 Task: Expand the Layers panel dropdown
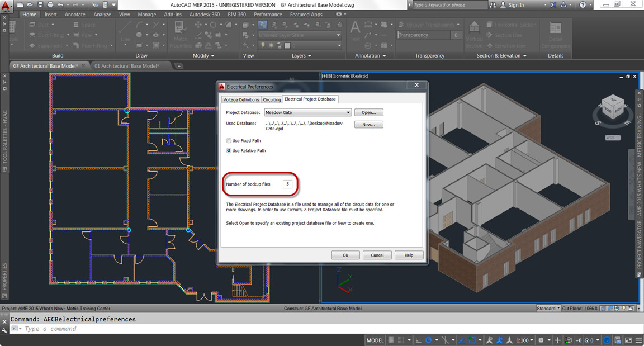(x=301, y=56)
